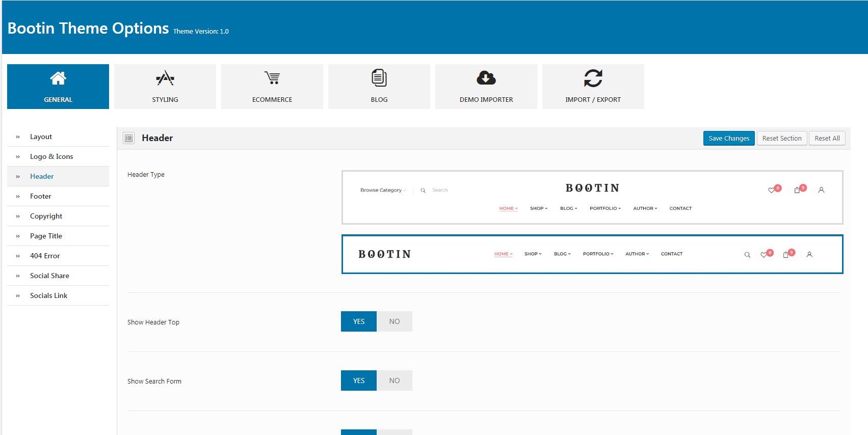Select Header in sidebar menu
Image resolution: width=868 pixels, height=435 pixels.
58,176
